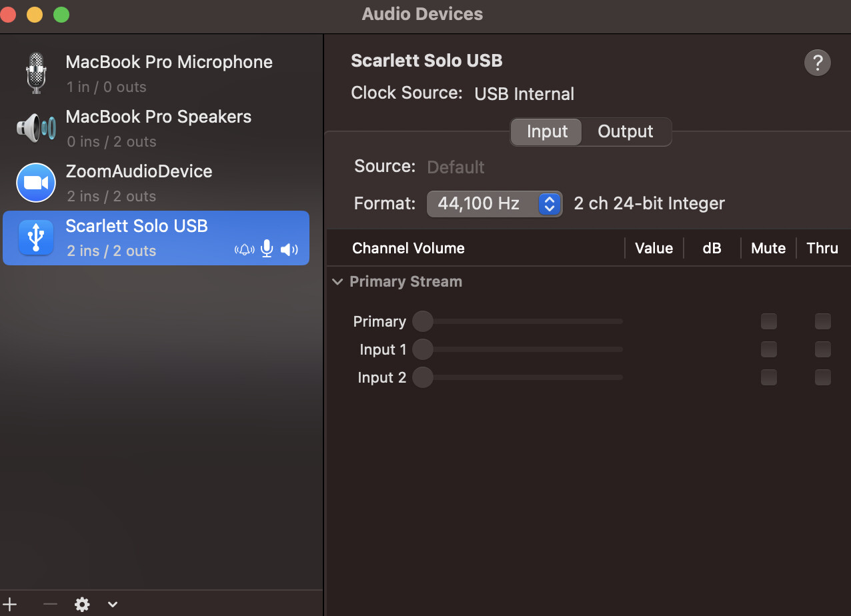Screen dimensions: 851x616
Task: Select ZoomAudioDevice name in the list
Action: pyautogui.click(x=139, y=171)
